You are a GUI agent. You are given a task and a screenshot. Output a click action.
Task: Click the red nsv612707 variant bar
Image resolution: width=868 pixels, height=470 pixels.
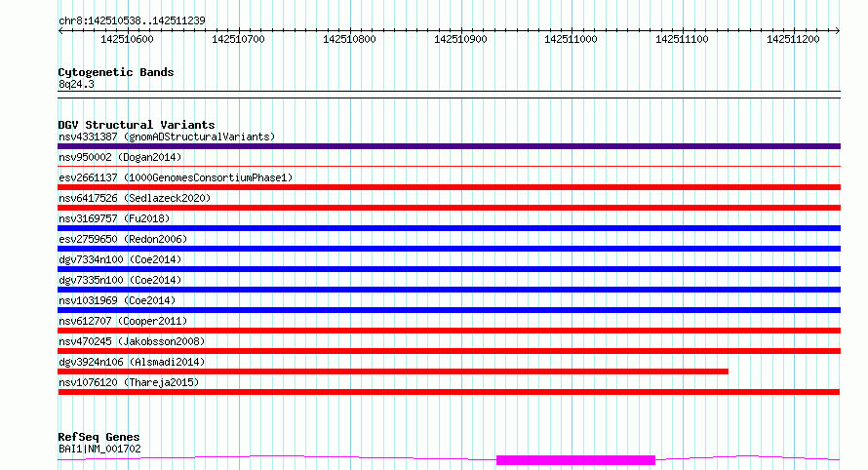point(449,331)
